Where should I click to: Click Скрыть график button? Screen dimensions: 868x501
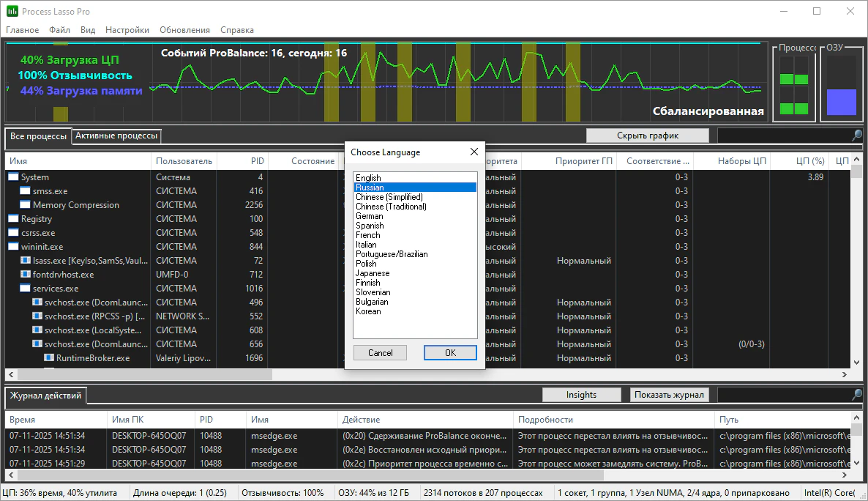click(647, 136)
